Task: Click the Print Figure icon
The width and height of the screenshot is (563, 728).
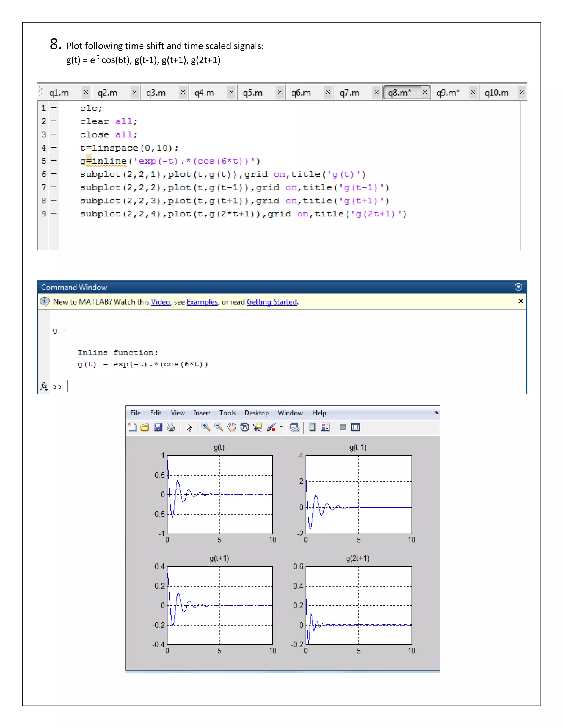Action: point(171,427)
